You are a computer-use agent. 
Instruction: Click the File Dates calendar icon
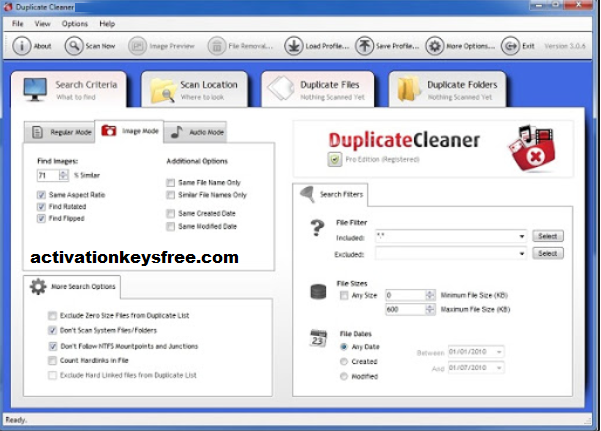point(318,338)
